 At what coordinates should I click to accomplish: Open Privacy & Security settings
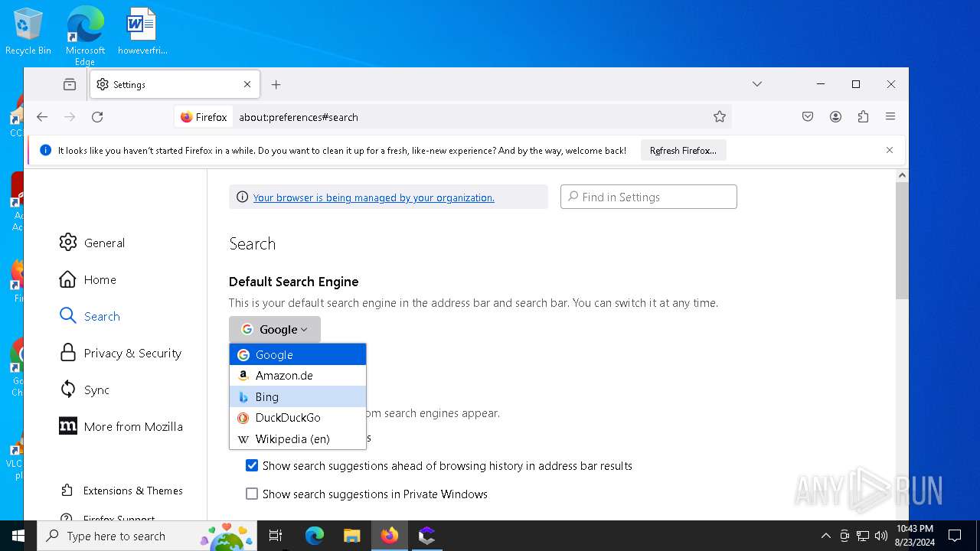click(121, 353)
